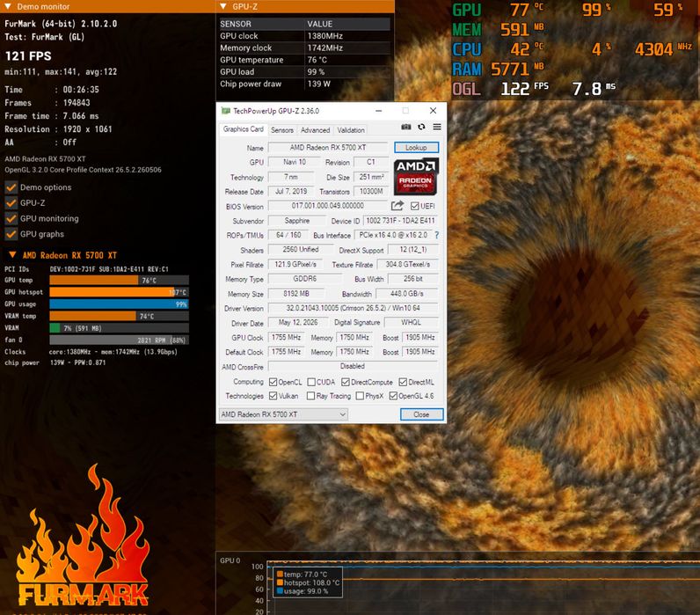Minimize the GPU-Z window
The image size is (700, 615).
tap(378, 111)
